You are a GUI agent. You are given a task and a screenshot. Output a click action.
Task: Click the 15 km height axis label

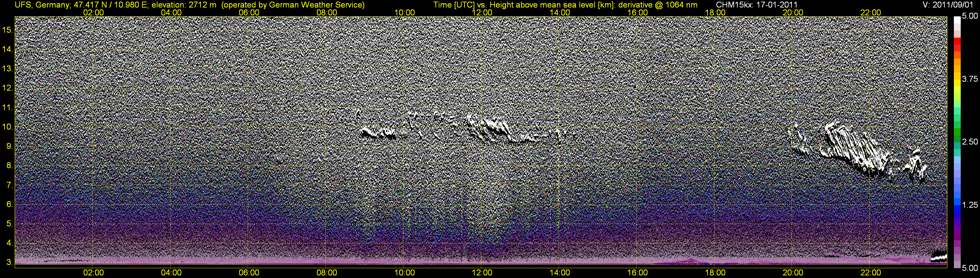8,30
